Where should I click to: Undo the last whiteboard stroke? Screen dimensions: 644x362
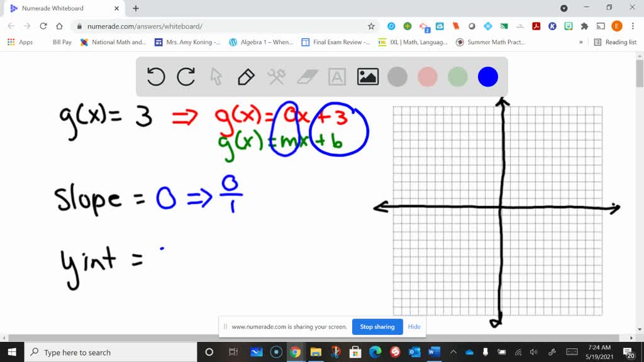[156, 77]
